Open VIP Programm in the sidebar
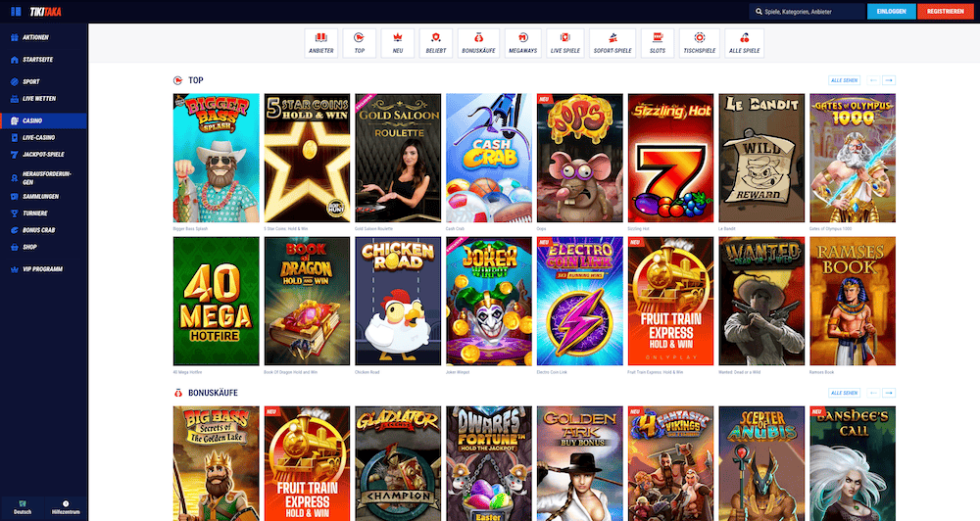Viewport: 980px width, 521px height. pyautogui.click(x=44, y=269)
